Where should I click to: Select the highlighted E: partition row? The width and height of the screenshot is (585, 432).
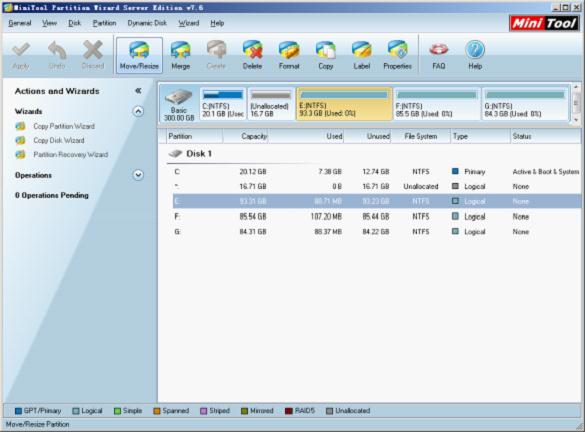[x=377, y=201]
